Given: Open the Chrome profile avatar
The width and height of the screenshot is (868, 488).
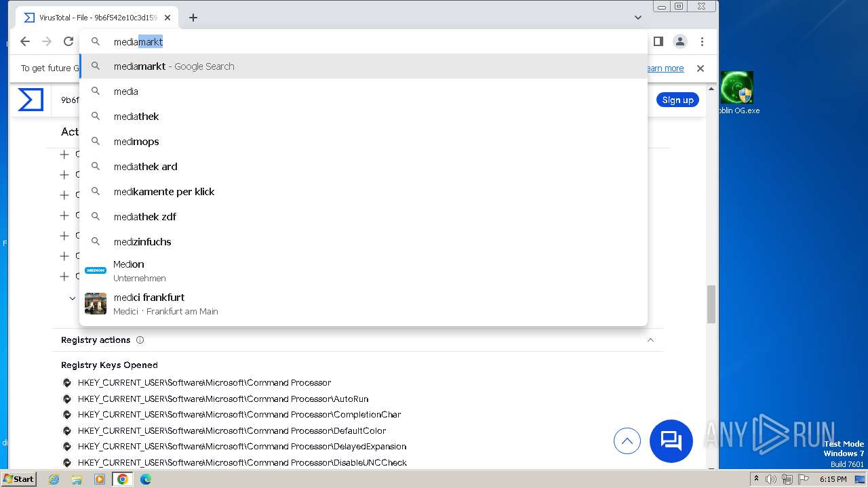Looking at the screenshot, I should click(679, 41).
